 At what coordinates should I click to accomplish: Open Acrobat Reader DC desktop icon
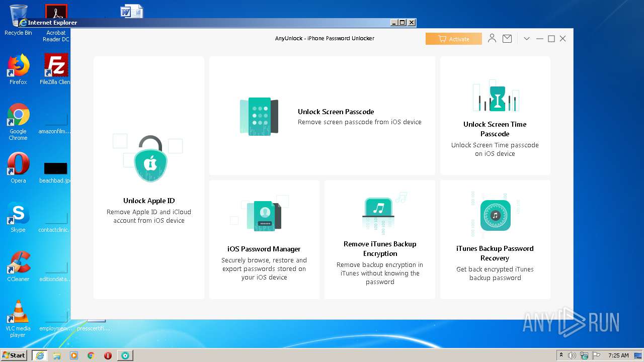(x=56, y=24)
